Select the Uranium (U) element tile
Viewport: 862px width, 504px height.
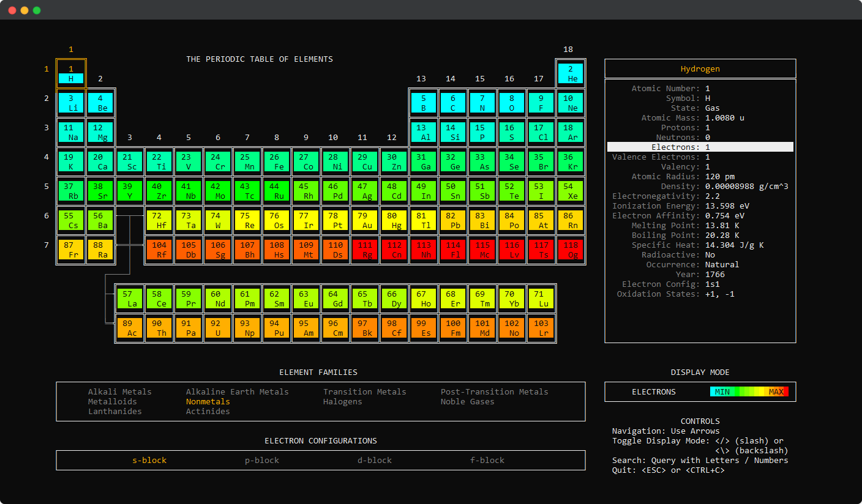point(218,328)
